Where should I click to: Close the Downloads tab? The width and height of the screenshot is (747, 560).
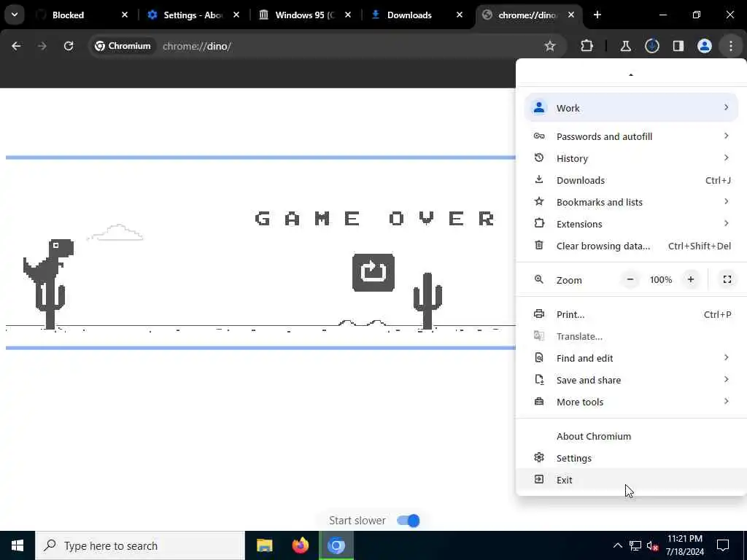click(460, 15)
